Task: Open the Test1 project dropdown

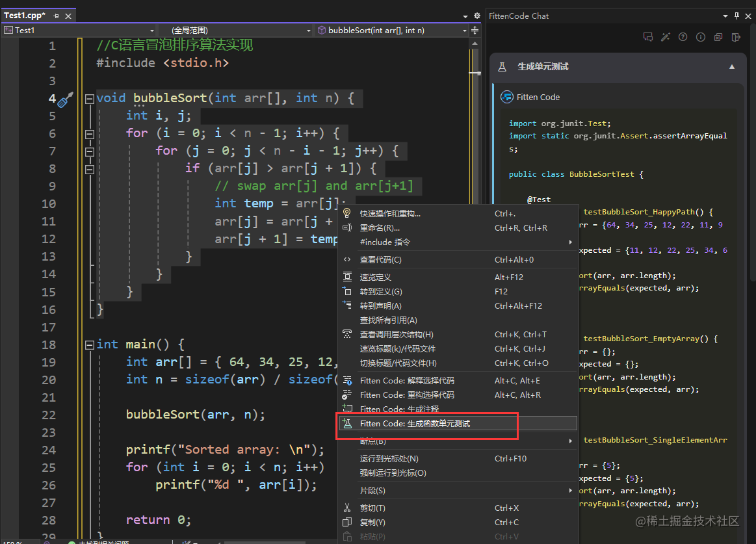Action: [x=79, y=31]
